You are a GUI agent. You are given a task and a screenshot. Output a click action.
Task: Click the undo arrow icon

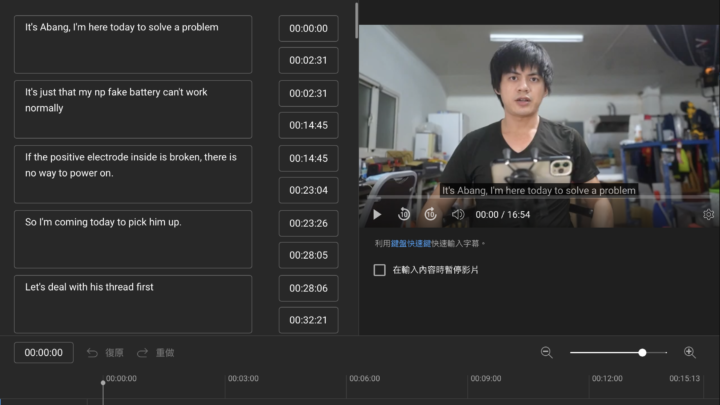[92, 353]
